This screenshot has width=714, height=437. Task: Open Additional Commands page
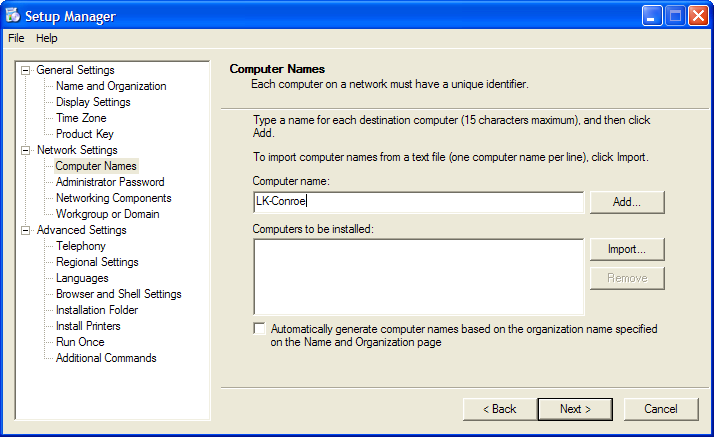tap(106, 358)
